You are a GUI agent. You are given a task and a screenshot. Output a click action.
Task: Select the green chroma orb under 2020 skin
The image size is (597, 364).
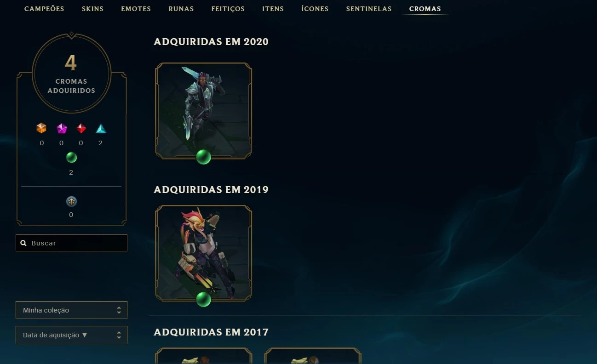pos(203,157)
